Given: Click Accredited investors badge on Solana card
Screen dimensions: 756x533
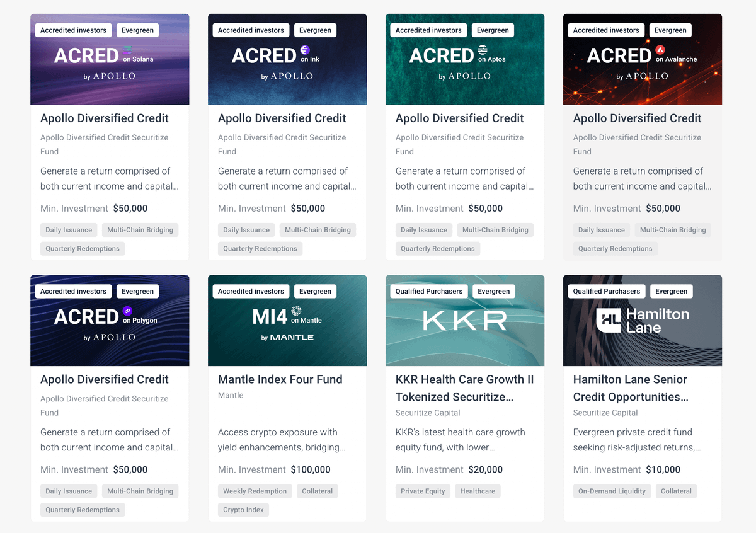Looking at the screenshot, I should tap(74, 30).
